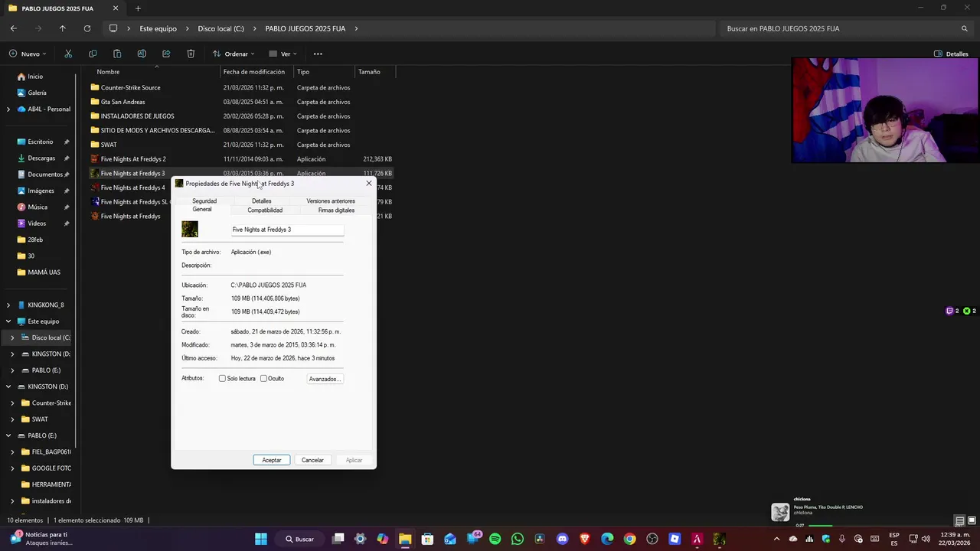Switch to the Versiones anteriores tab
Viewport: 980px width, 551px height.
pyautogui.click(x=331, y=201)
